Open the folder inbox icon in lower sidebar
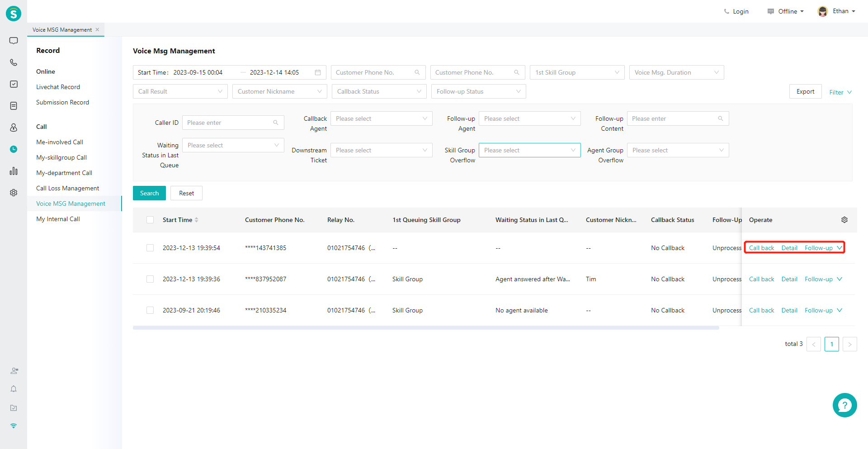The width and height of the screenshot is (868, 449). (14, 408)
